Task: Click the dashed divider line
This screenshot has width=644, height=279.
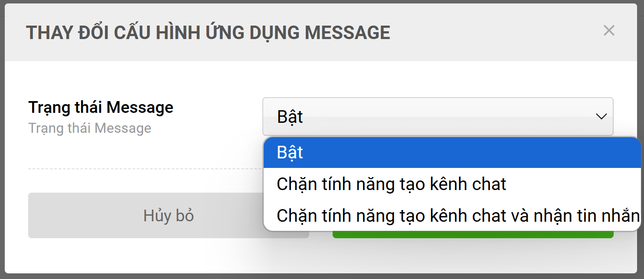Action: coord(145,168)
